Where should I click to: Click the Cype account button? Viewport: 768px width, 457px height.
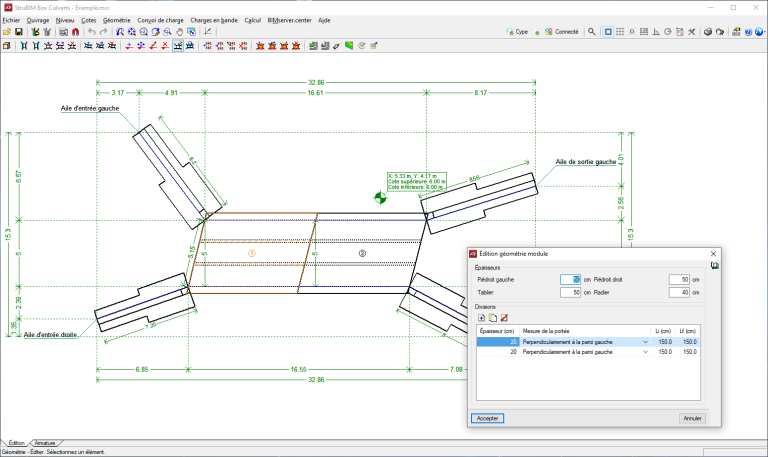click(x=517, y=32)
